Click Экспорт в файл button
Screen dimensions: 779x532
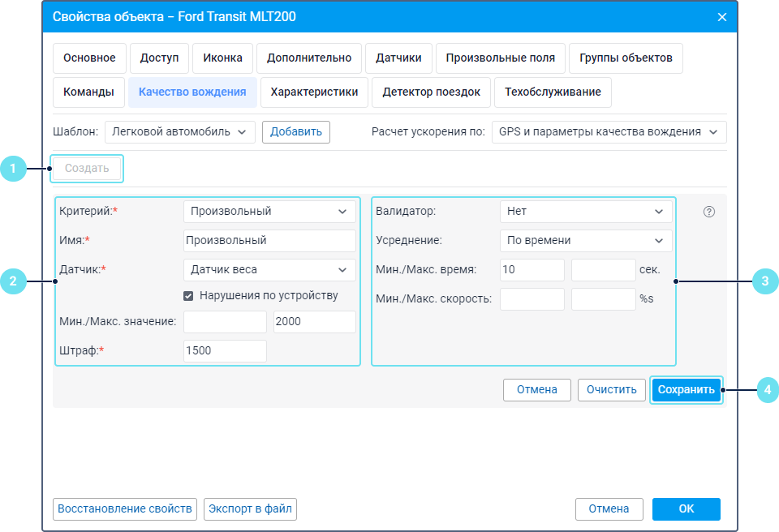[250, 509]
